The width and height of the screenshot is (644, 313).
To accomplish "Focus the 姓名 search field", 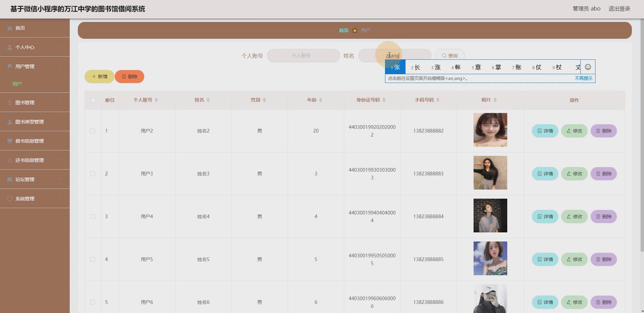I will (395, 56).
